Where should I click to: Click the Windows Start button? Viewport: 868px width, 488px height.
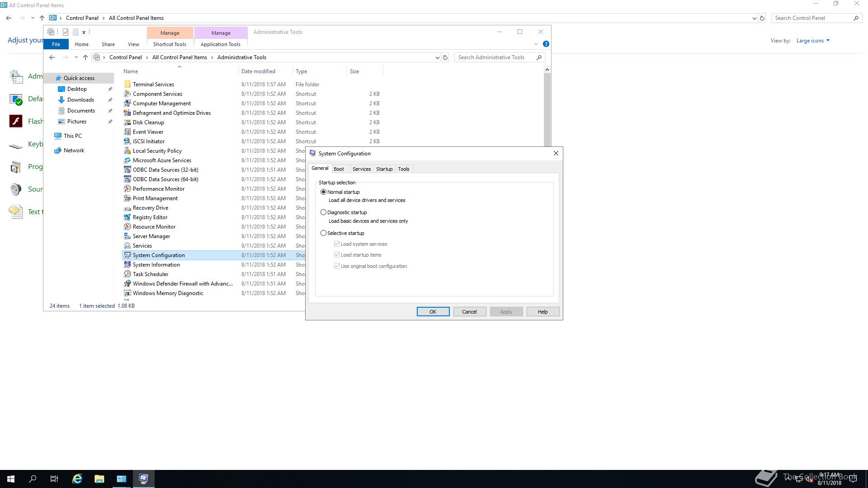pos(11,479)
